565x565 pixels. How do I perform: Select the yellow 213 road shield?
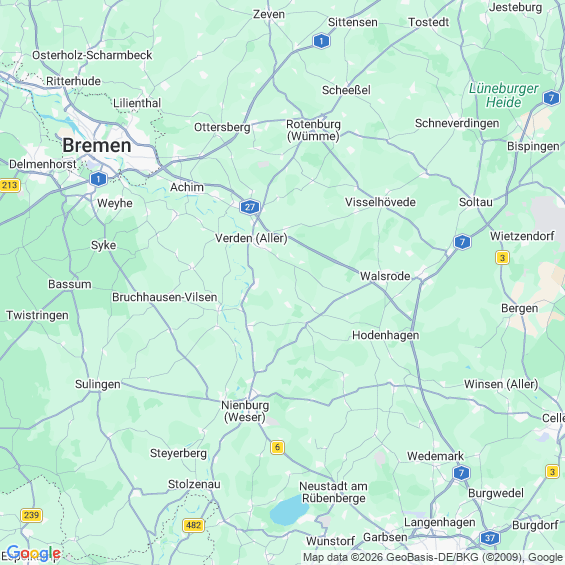(9, 185)
